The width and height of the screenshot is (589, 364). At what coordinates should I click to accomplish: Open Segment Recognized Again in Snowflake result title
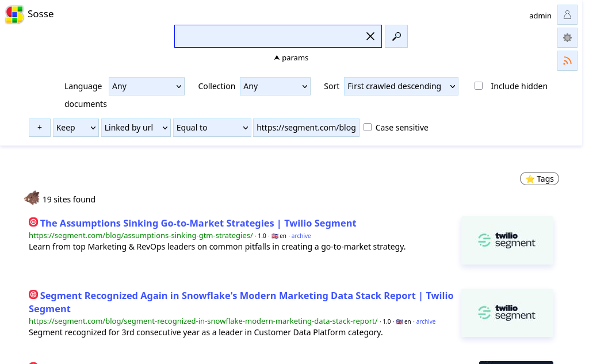[241, 302]
